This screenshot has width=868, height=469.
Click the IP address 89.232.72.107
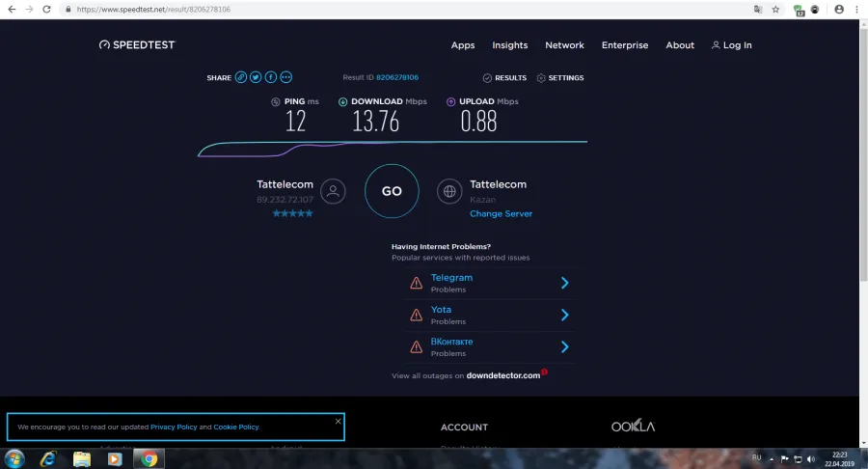point(285,200)
